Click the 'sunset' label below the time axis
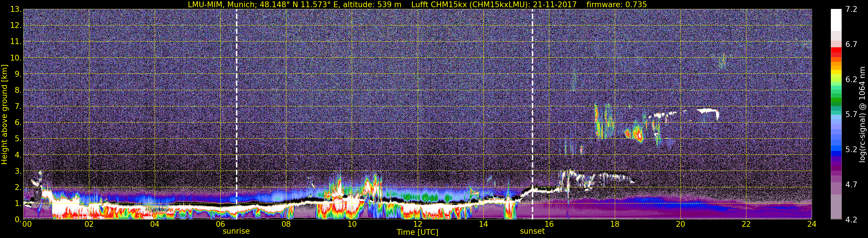This screenshot has height=238, width=868. (x=532, y=231)
